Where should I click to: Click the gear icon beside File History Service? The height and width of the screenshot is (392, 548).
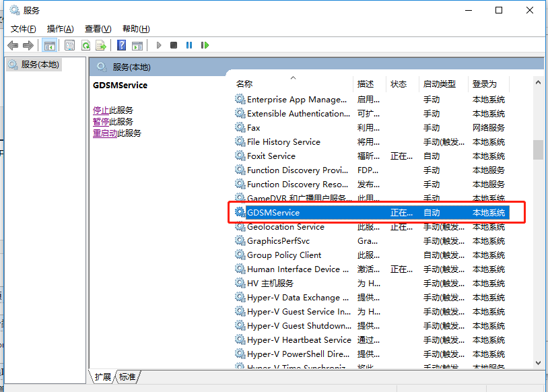pyautogui.click(x=240, y=141)
